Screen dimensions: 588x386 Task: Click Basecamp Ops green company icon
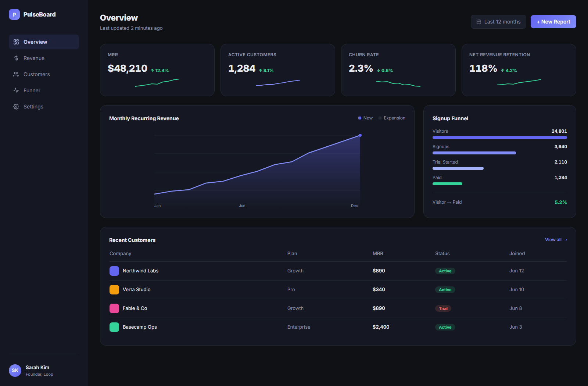click(114, 327)
